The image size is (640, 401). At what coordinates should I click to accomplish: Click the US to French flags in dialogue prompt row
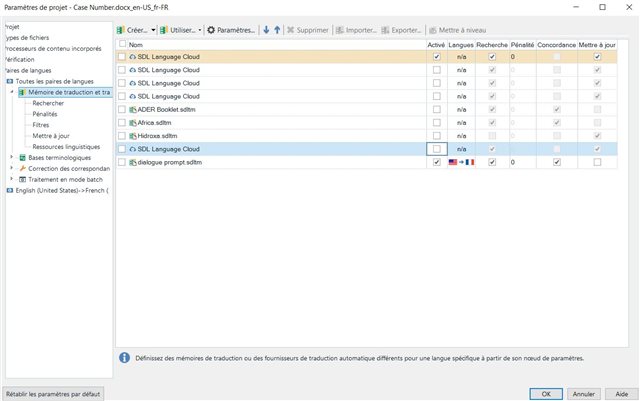(x=461, y=162)
